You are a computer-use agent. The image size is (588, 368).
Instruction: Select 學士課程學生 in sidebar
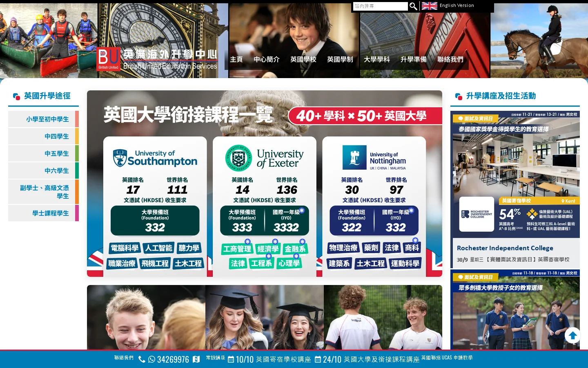[x=43, y=213]
